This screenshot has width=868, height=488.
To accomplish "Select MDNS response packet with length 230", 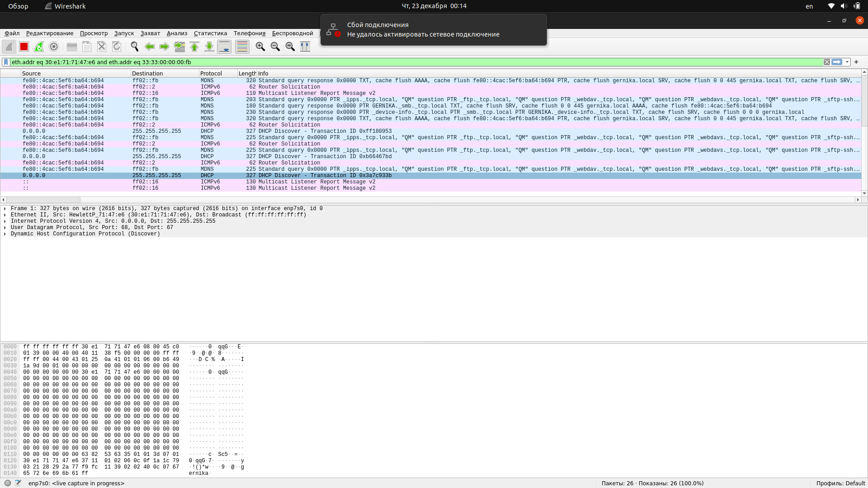I will [430, 112].
